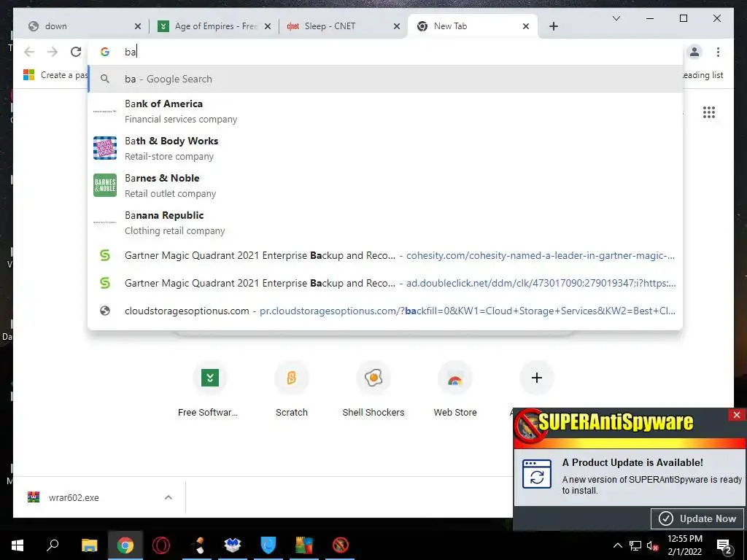
Task: Open the notification center icon
Action: 724,546
